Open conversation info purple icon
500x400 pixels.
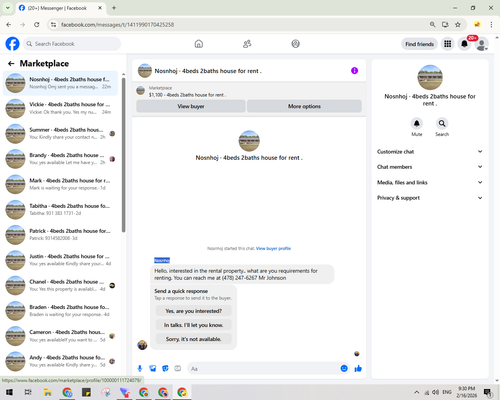(x=354, y=71)
